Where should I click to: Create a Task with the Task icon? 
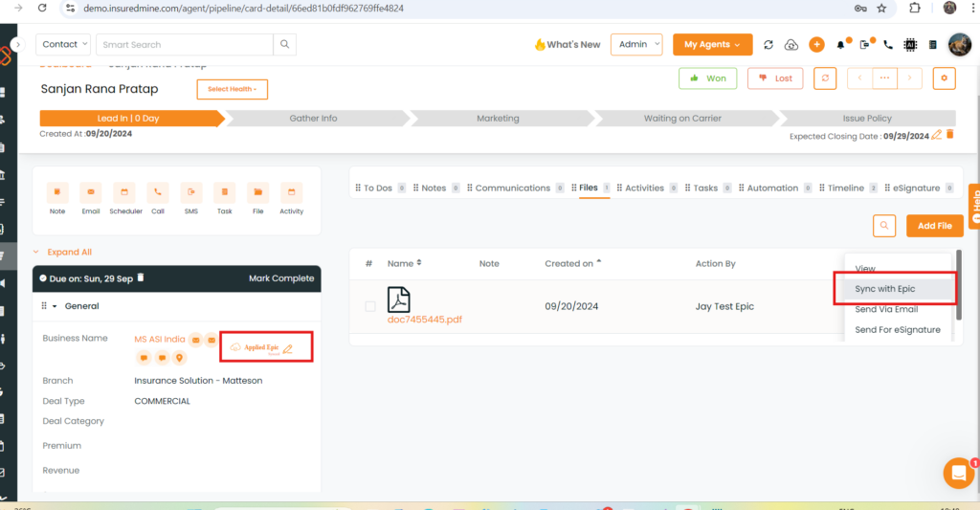(x=224, y=192)
